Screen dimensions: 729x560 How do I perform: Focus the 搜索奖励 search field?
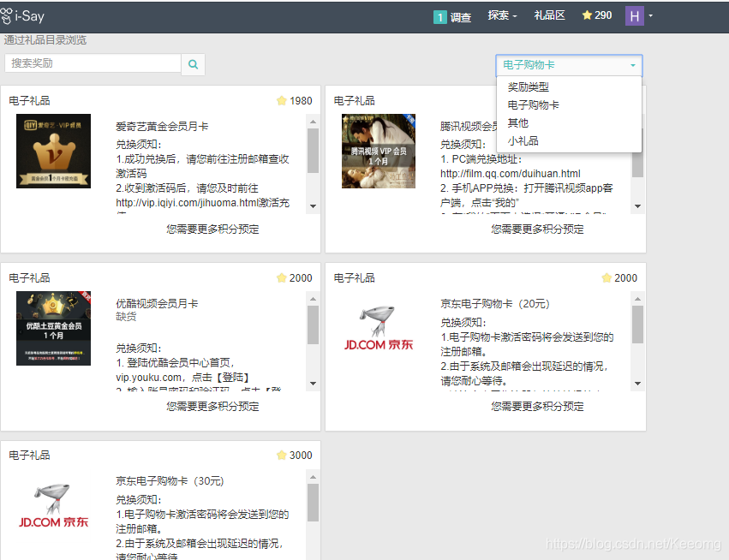click(93, 63)
